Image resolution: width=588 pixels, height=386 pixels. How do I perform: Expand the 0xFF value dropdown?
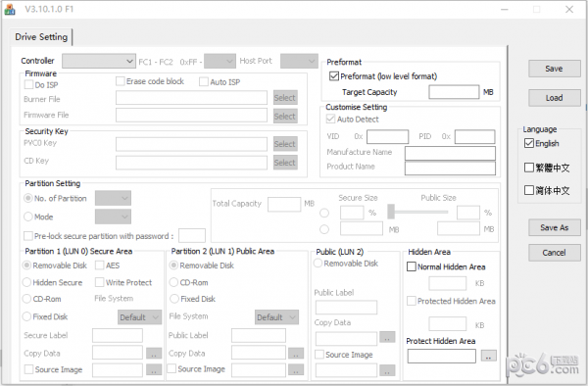(x=220, y=61)
